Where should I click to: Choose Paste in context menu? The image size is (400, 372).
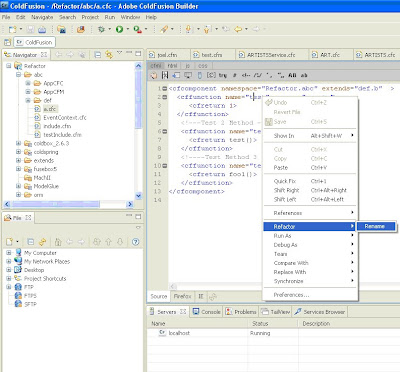click(x=310, y=168)
